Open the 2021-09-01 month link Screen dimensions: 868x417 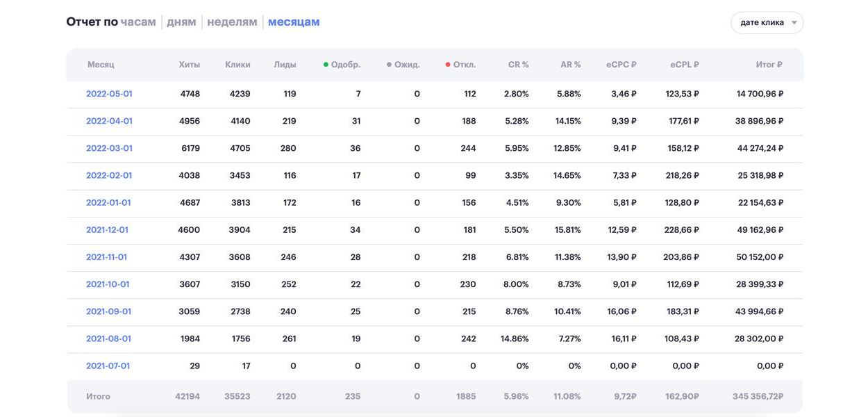pyautogui.click(x=108, y=311)
